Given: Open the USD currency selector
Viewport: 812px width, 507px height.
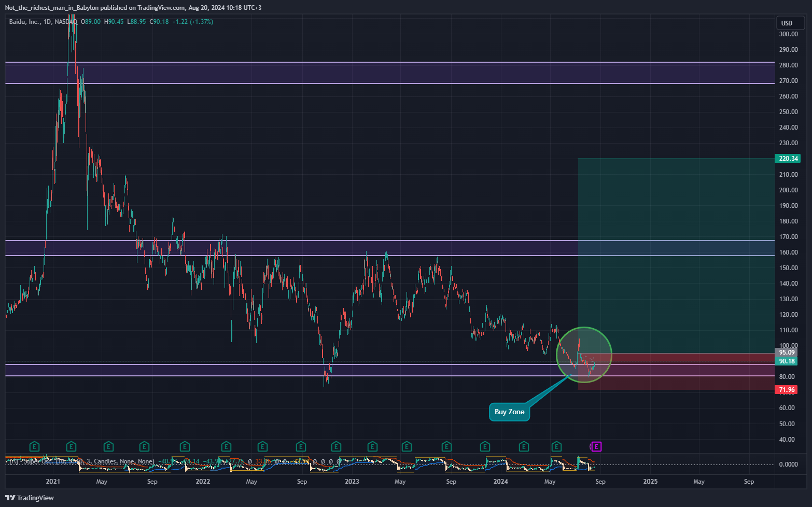Looking at the screenshot, I should (790, 23).
